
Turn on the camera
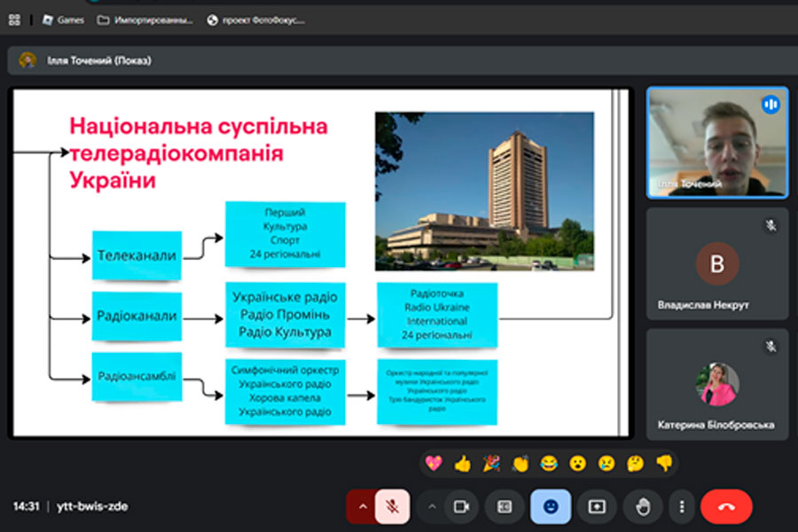(x=460, y=506)
